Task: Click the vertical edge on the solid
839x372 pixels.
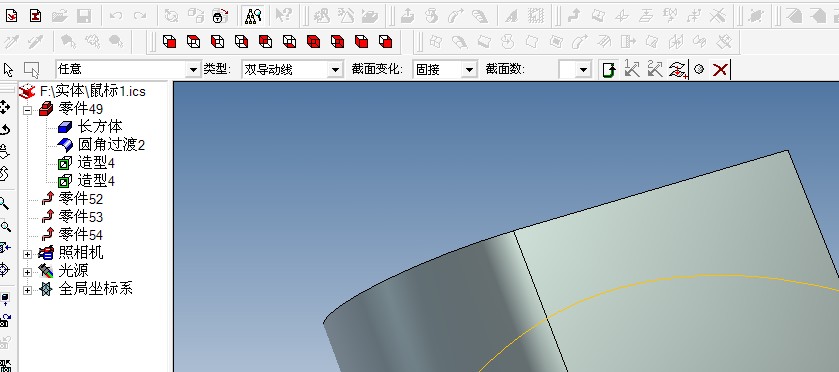Action: [540, 300]
